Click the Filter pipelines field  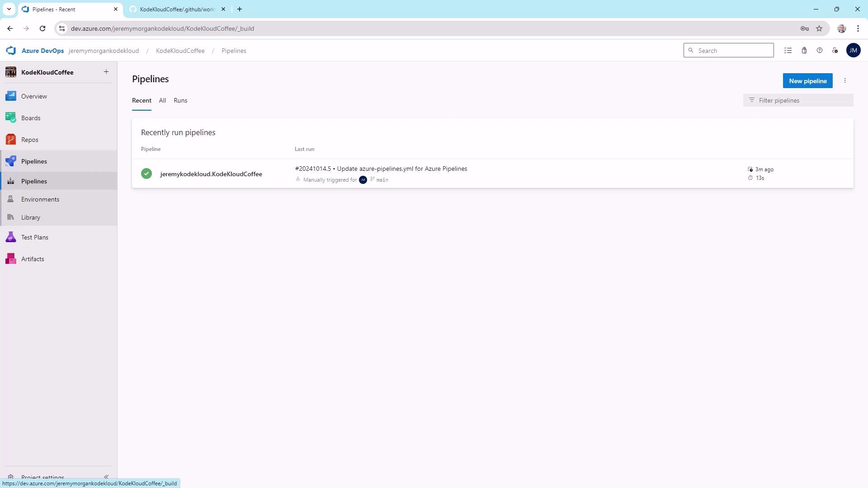[x=802, y=100]
